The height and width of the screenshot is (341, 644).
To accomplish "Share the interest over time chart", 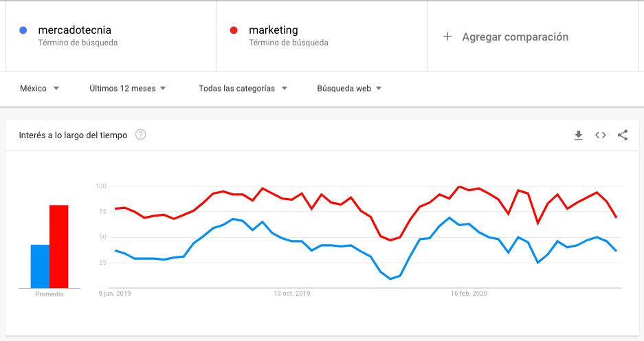I will (623, 135).
